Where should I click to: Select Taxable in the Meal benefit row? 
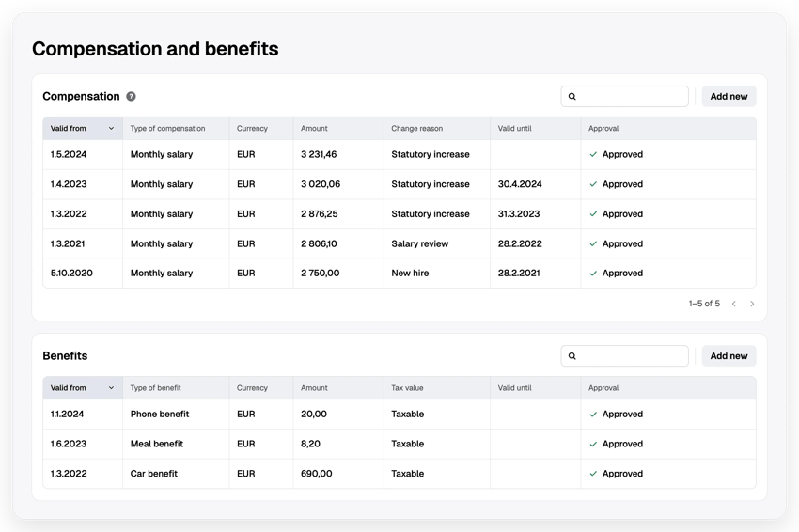pyautogui.click(x=408, y=444)
